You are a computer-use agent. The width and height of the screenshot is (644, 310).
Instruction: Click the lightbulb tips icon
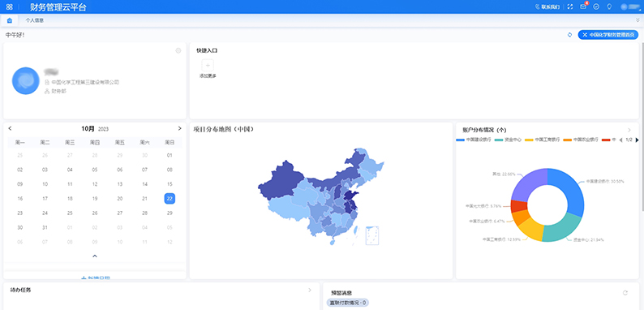point(609,7)
